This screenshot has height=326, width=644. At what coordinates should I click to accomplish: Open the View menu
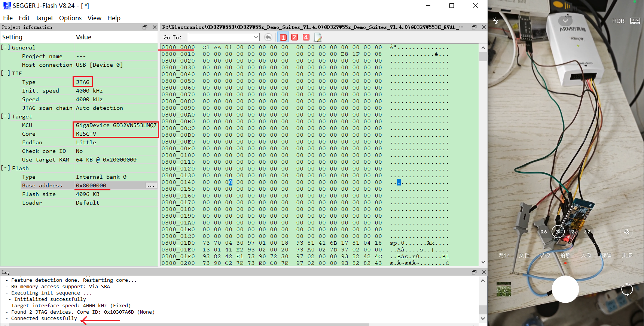click(x=94, y=18)
